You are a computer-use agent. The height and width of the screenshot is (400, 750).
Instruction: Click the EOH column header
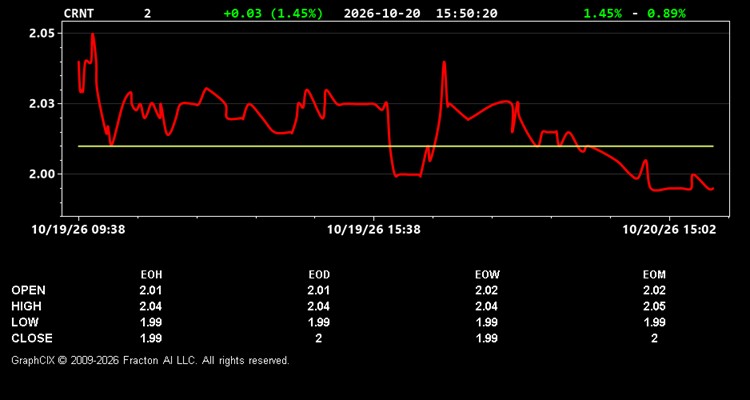click(x=151, y=275)
